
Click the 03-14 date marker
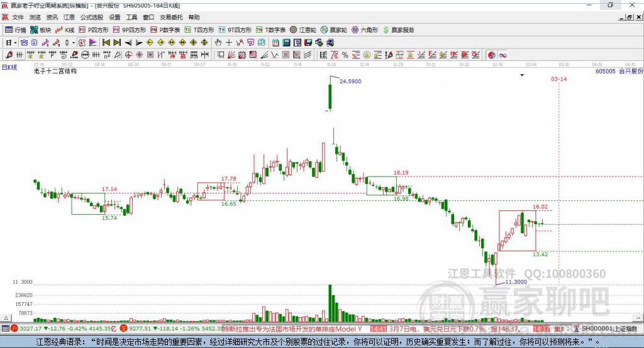(558, 79)
